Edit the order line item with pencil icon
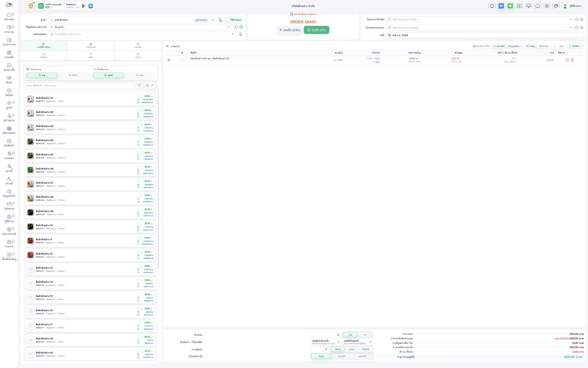Image resolution: width=588 pixels, height=368 pixels. [x=567, y=60]
